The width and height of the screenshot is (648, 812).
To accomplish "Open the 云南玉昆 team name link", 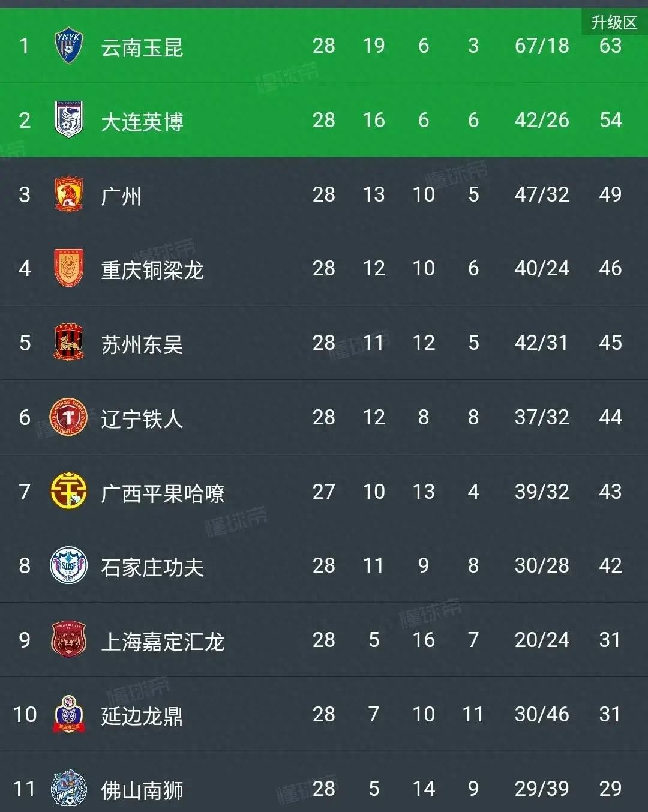I will 142,47.
